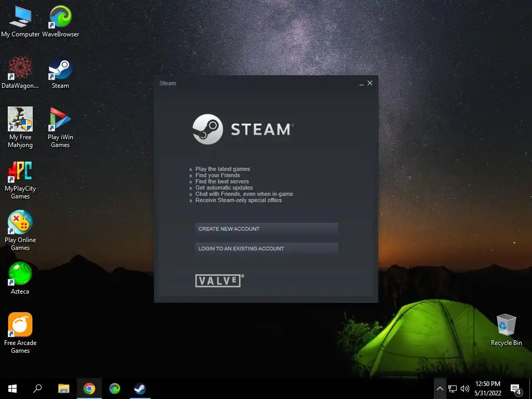The height and width of the screenshot is (399, 532).
Task: Open the notification center icon
Action: (x=516, y=389)
